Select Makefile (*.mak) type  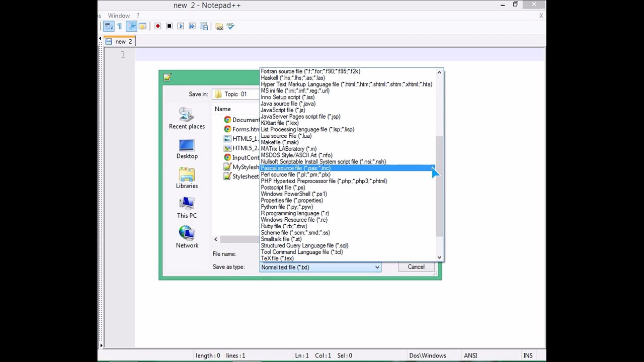[x=348, y=142]
